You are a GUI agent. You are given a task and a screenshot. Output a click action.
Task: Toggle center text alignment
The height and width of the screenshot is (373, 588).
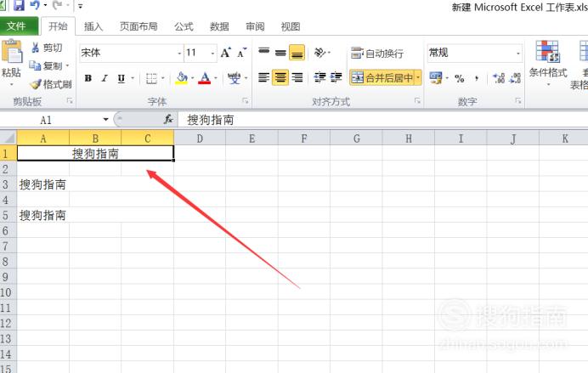(x=280, y=77)
